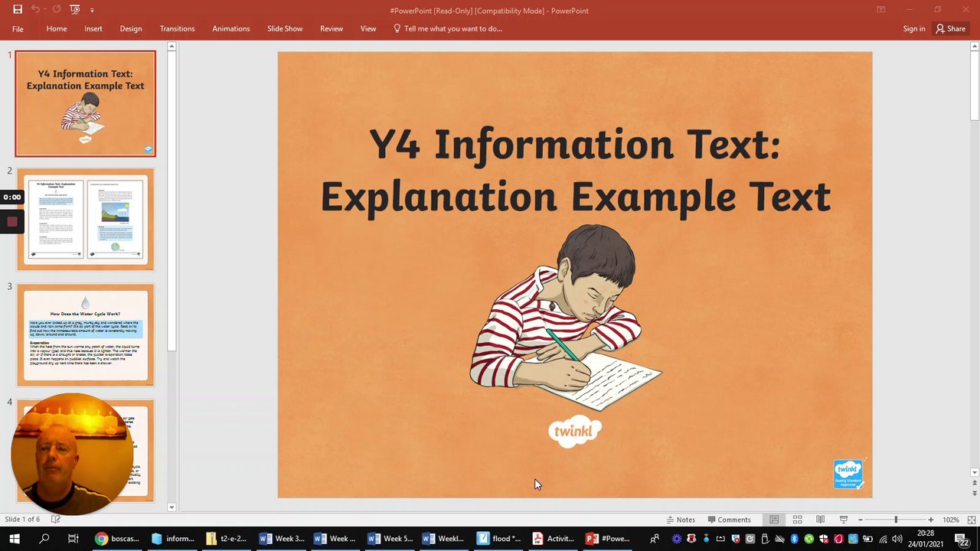This screenshot has height=551, width=980.
Task: Switch to 't2-e-2...' taskbar window
Action: coord(227,539)
